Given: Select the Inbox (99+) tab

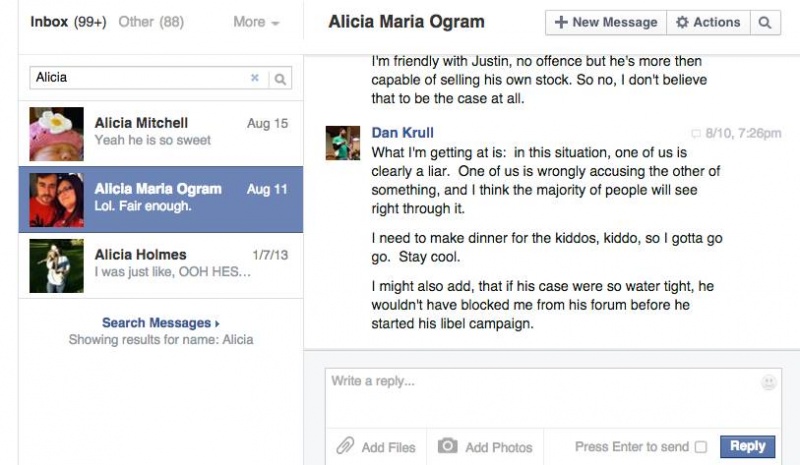Looking at the screenshot, I should point(68,22).
